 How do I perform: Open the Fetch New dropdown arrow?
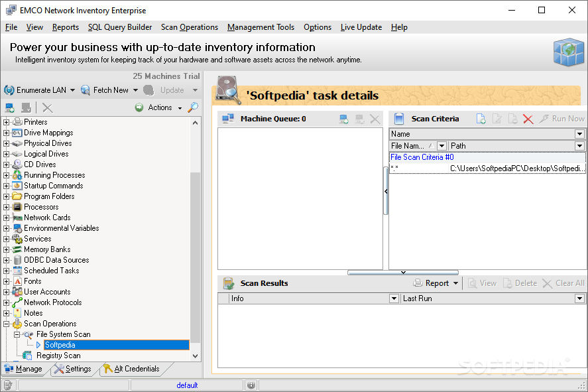[x=135, y=90]
